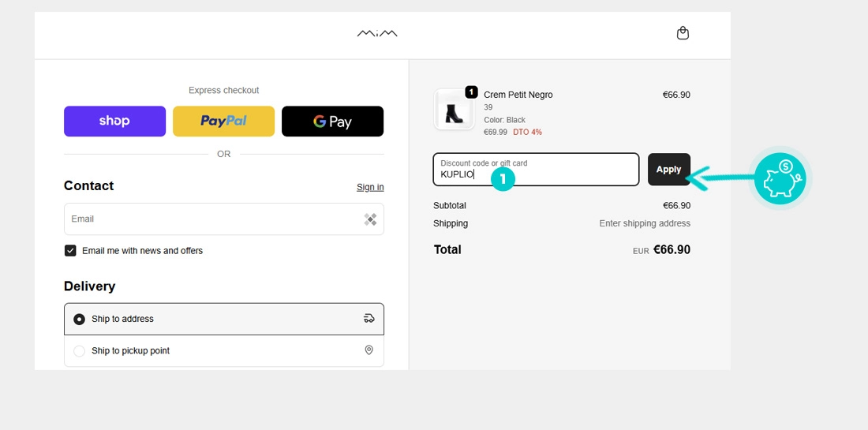Click the delivery truck icon
The height and width of the screenshot is (430, 868).
pos(369,319)
